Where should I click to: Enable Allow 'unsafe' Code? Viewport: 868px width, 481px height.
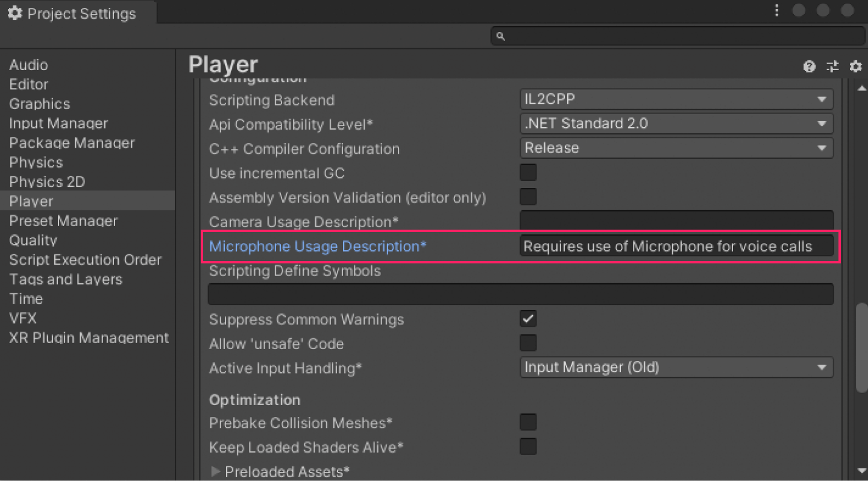tap(528, 343)
